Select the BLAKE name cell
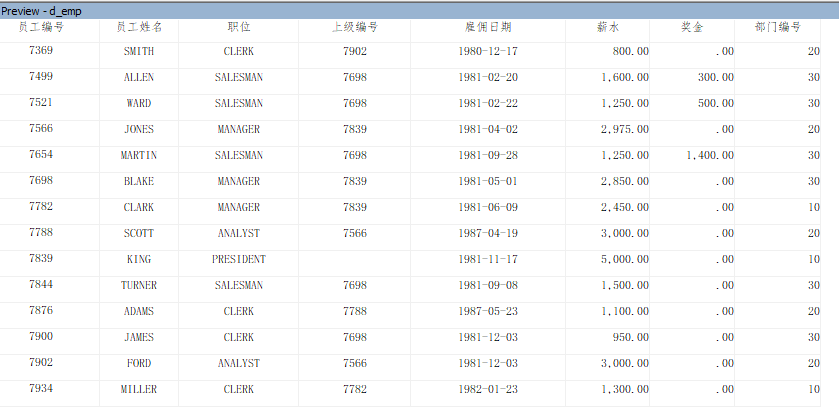This screenshot has height=414, width=839. (x=139, y=181)
